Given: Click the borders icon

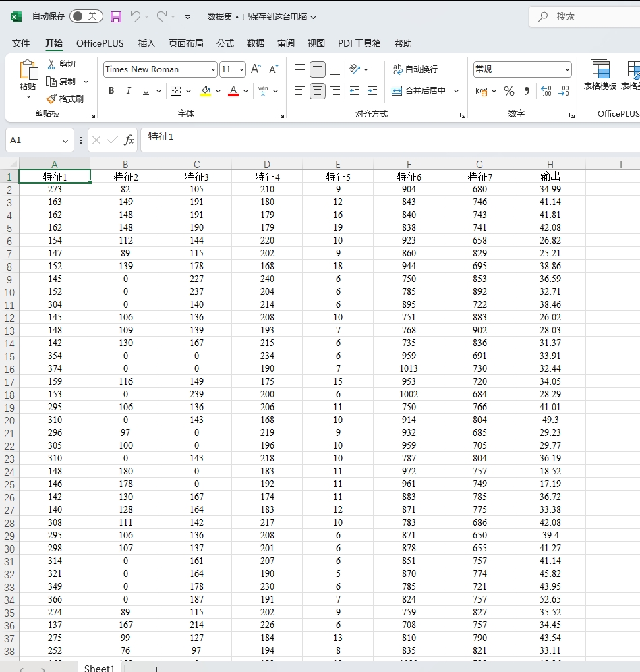Looking at the screenshot, I should tap(175, 91).
